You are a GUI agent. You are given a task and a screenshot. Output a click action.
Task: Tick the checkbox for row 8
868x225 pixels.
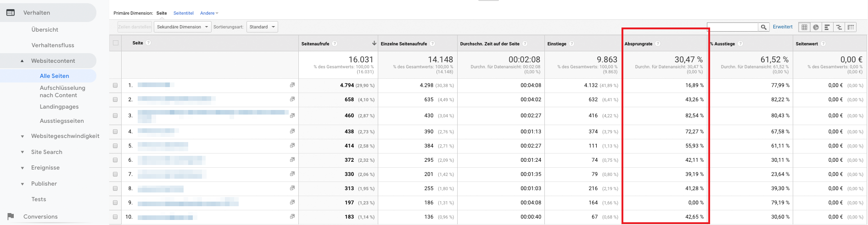tap(115, 188)
